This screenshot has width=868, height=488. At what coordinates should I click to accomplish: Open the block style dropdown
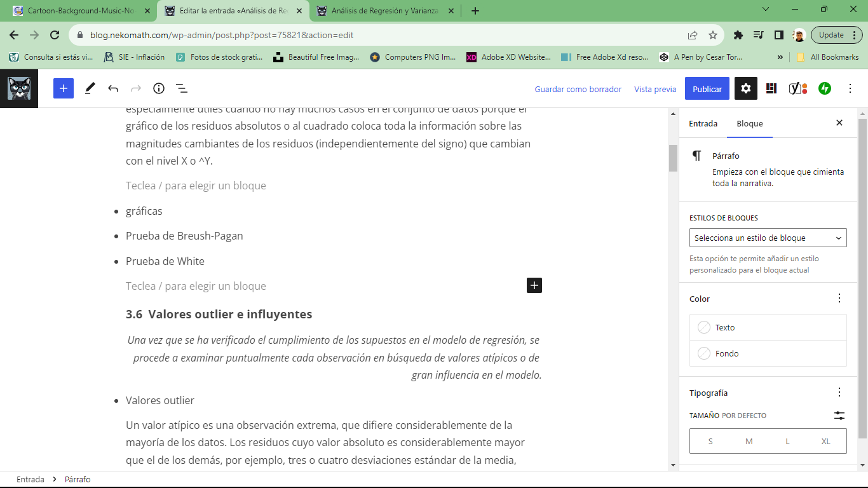coord(768,238)
